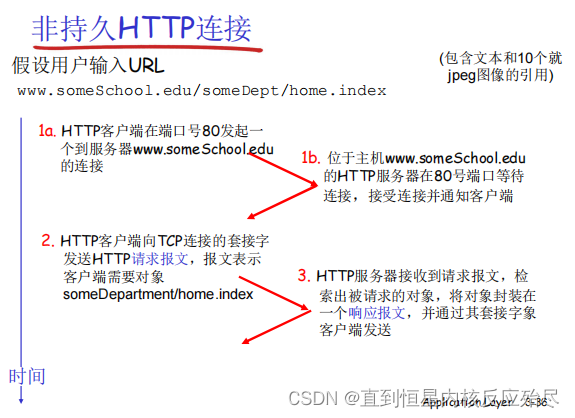Click the line 连接，接受连接并通知客户端
Viewport: 575px width, 418px height.
coord(418,196)
